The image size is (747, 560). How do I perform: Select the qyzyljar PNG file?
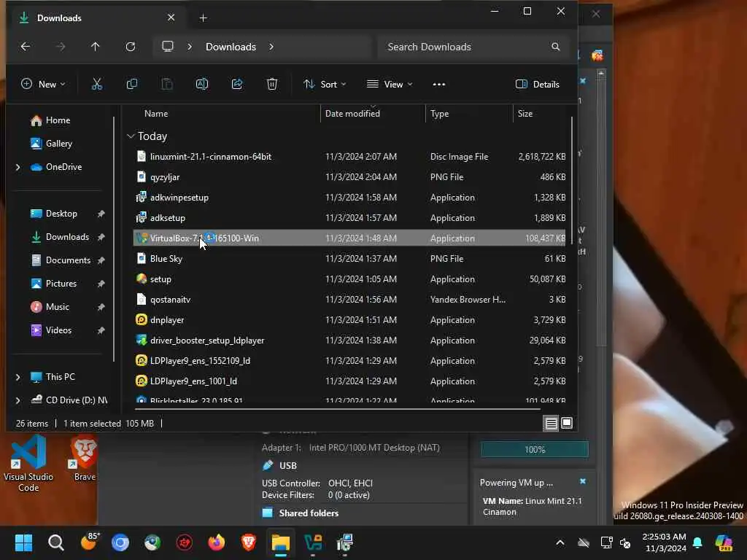tap(349, 177)
